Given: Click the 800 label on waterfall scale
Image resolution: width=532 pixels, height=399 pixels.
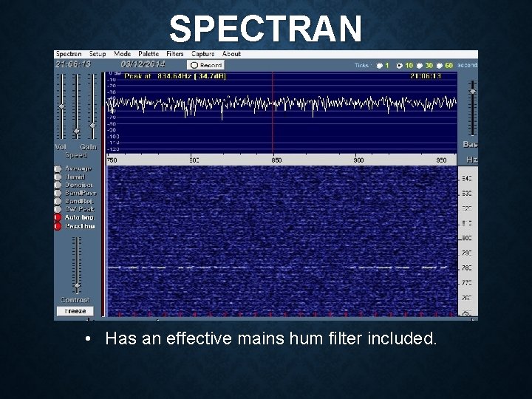Looking at the screenshot, I should [467, 238].
